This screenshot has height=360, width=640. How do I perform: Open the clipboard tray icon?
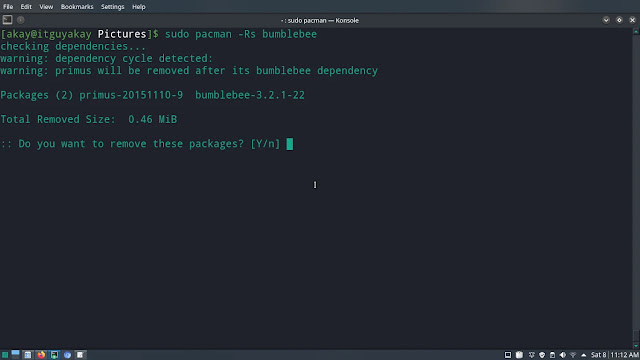519,355
